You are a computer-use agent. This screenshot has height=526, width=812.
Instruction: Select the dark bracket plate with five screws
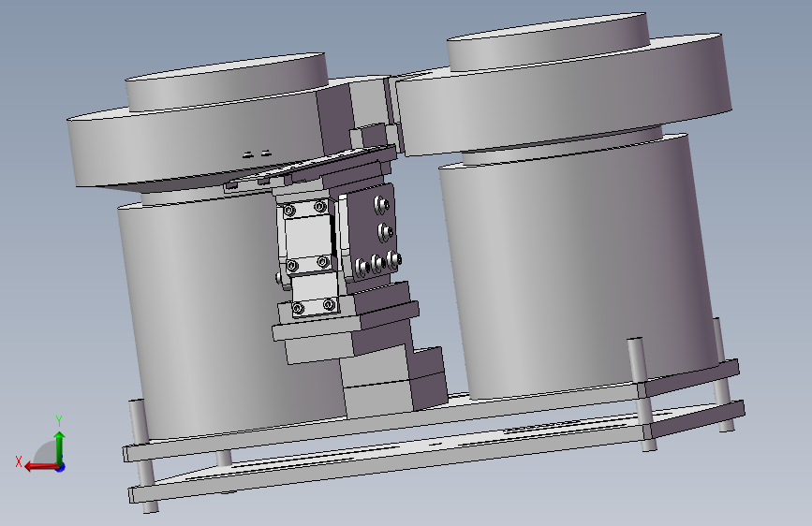point(371,233)
